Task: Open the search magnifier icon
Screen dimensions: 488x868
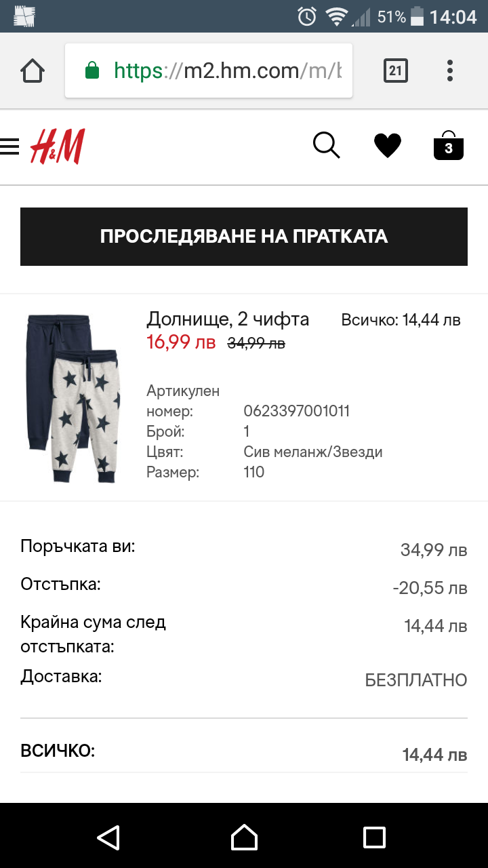Action: pyautogui.click(x=326, y=145)
